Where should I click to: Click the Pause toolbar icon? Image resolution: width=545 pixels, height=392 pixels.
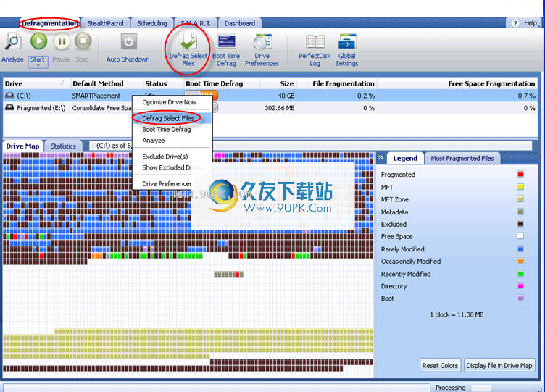(61, 41)
